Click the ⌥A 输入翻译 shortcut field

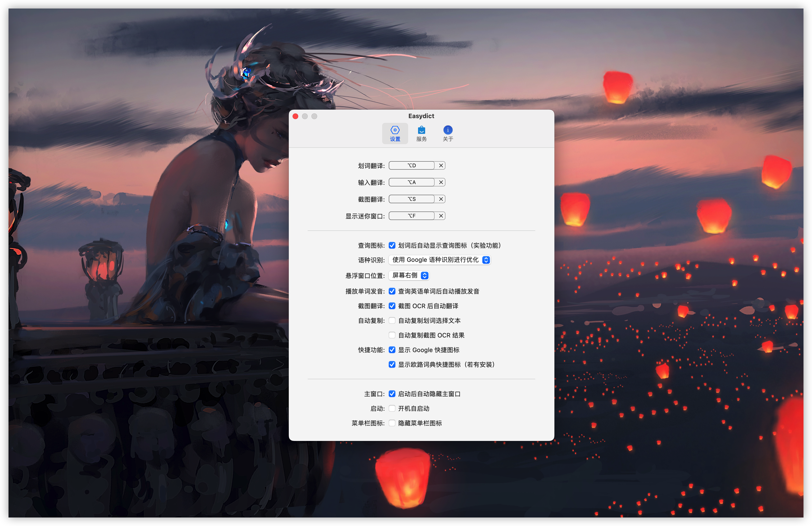click(411, 182)
